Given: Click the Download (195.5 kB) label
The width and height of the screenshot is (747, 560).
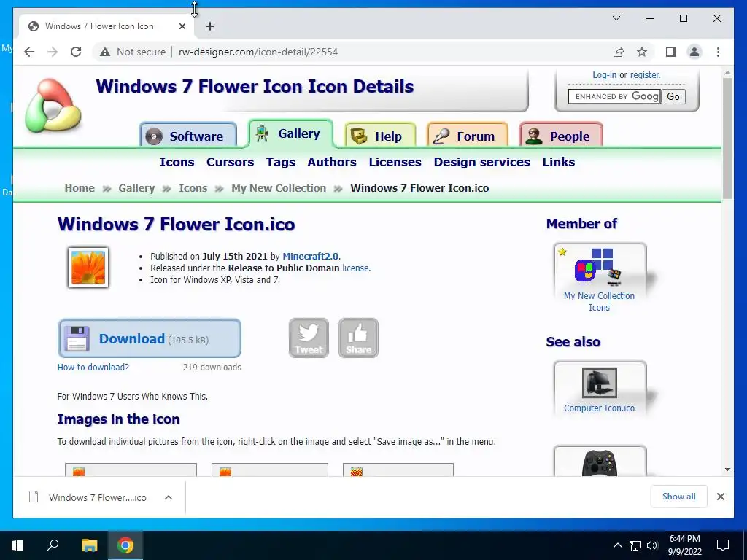Looking at the screenshot, I should [153, 339].
